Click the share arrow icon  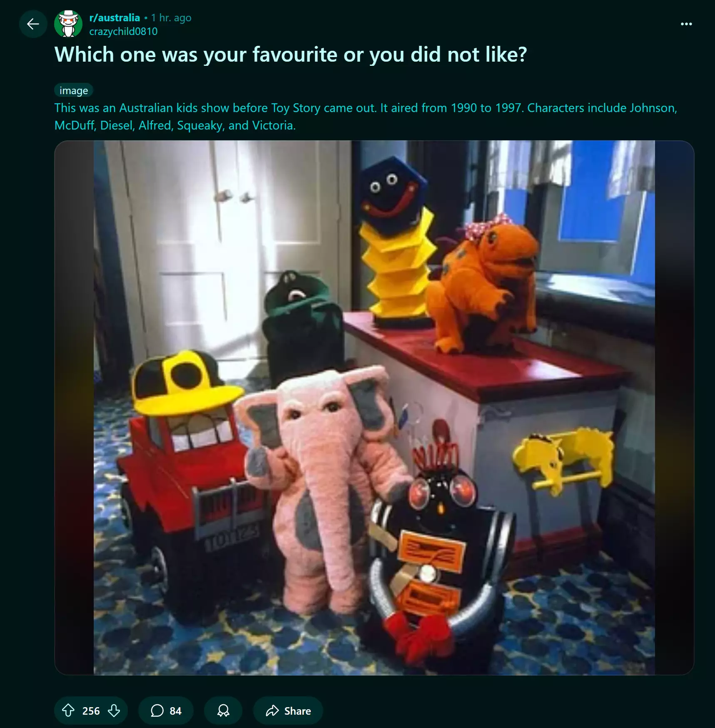[272, 711]
